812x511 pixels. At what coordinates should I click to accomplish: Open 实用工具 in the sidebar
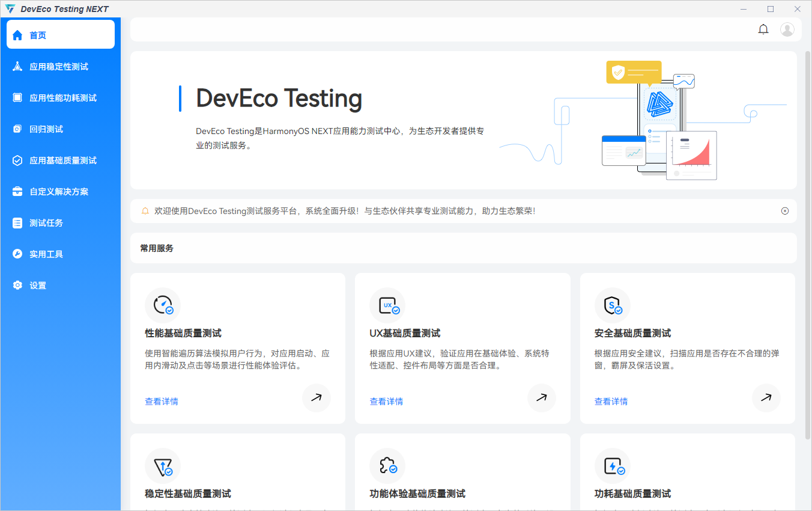[x=61, y=254]
